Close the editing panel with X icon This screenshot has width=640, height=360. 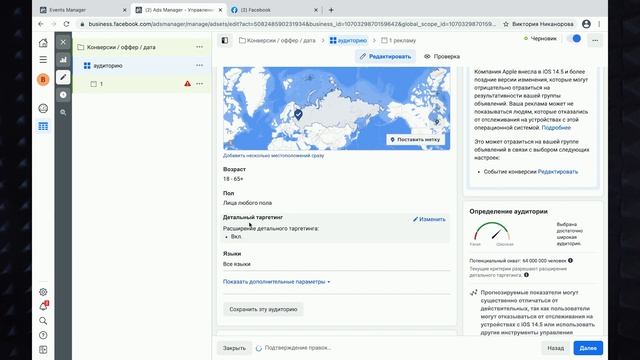pos(63,42)
